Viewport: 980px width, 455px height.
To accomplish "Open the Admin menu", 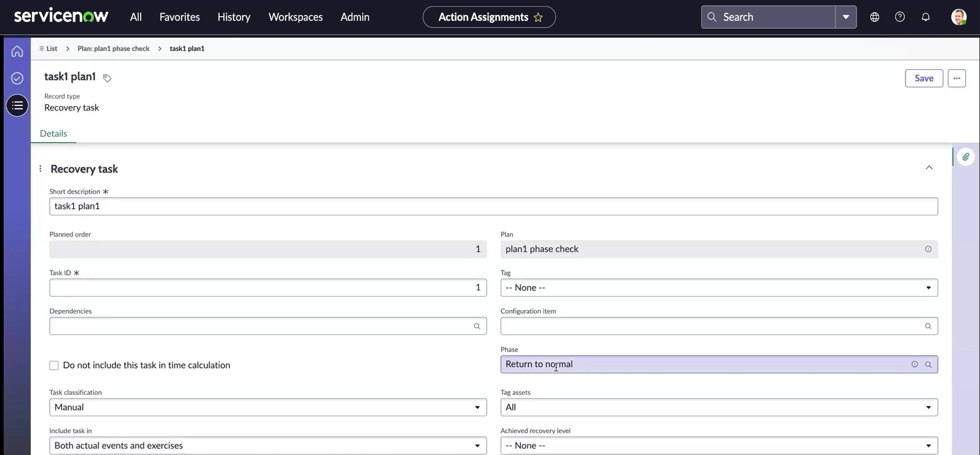I will click(355, 17).
